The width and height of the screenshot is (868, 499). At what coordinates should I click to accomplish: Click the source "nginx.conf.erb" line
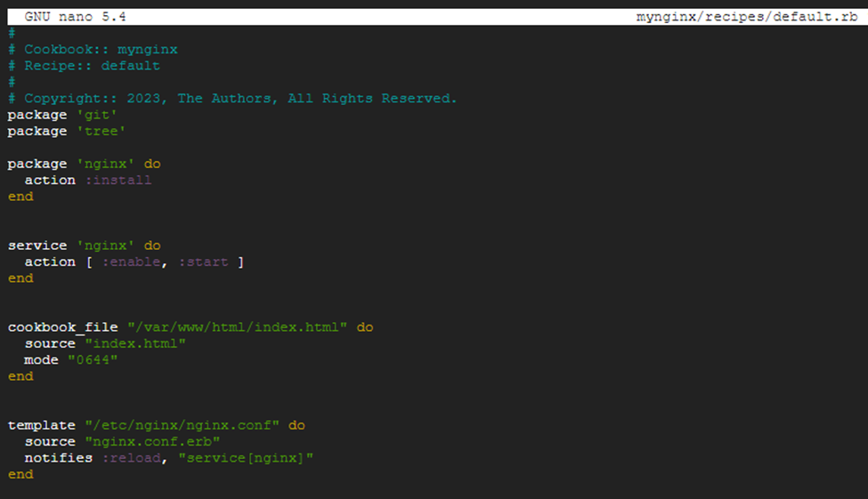(x=122, y=441)
